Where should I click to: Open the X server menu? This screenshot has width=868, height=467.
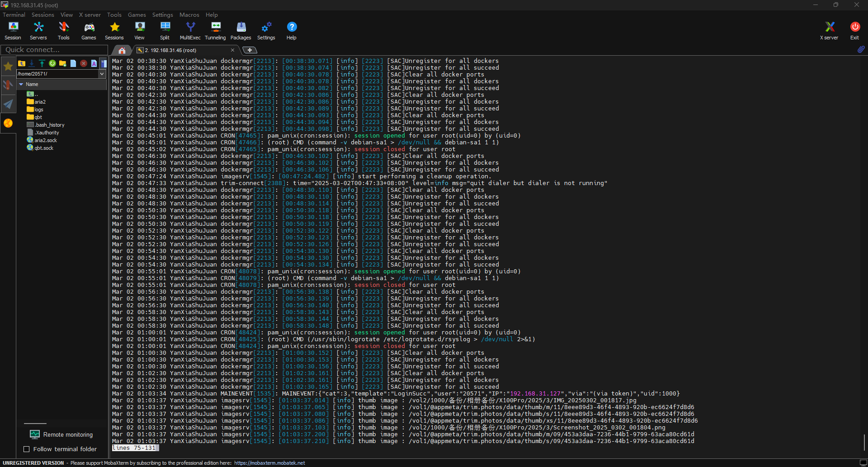90,14
